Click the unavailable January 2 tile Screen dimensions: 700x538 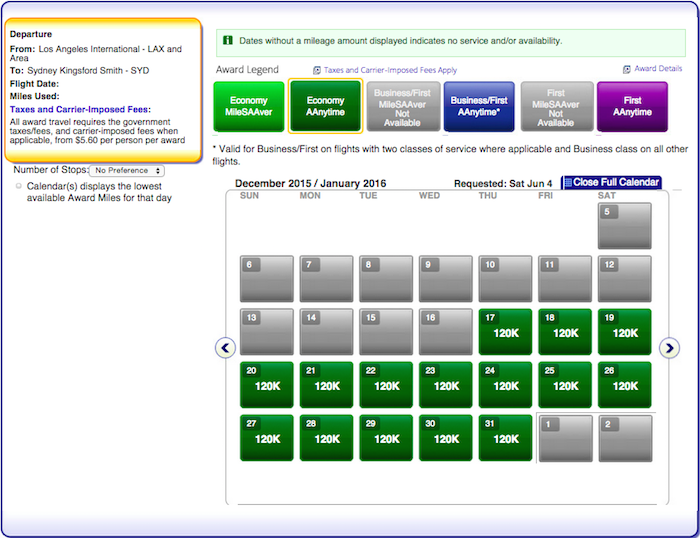click(x=625, y=438)
